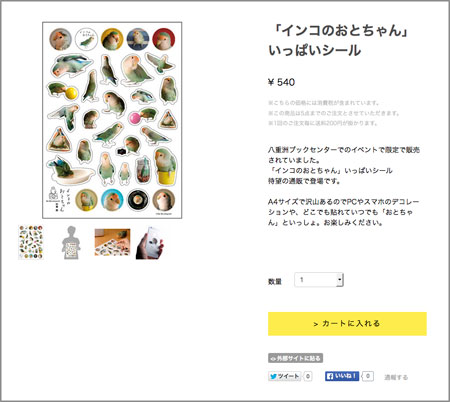Click the quantity dropdown arrow
The width and height of the screenshot is (450, 402).
(339, 280)
